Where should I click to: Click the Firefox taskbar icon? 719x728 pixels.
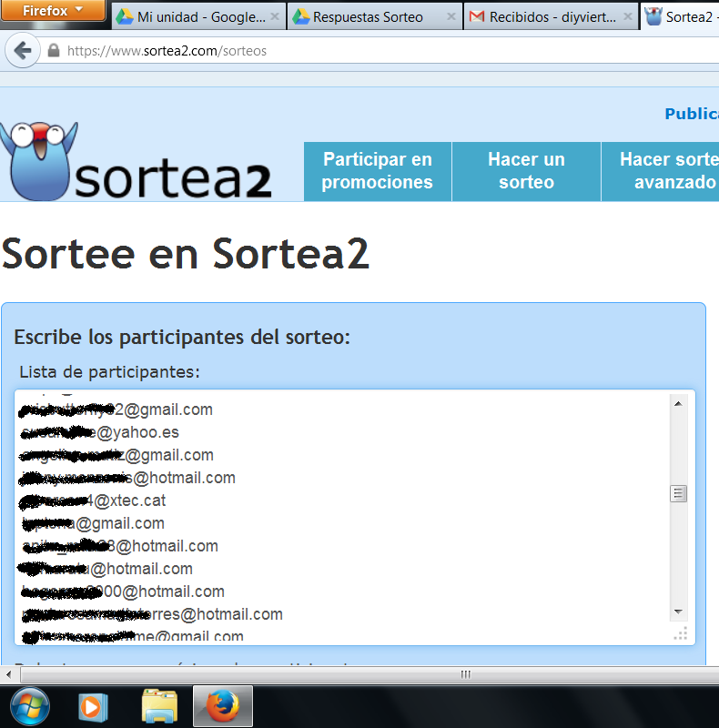tap(223, 707)
